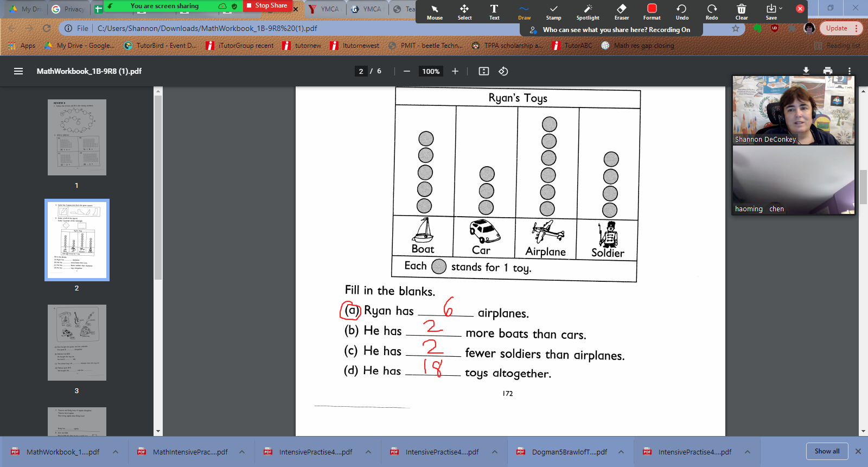Click Shannon DeConkey video tile
This screenshot has width=868, height=467.
click(x=794, y=110)
